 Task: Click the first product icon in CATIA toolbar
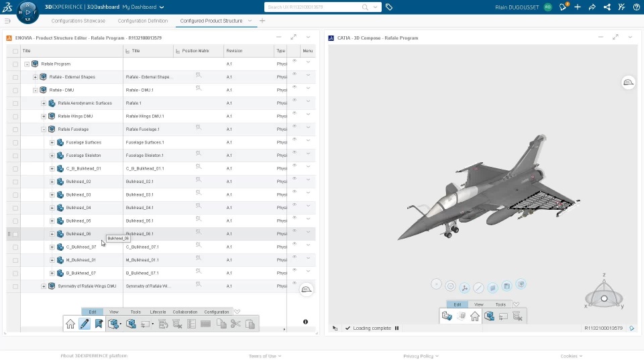point(447,316)
